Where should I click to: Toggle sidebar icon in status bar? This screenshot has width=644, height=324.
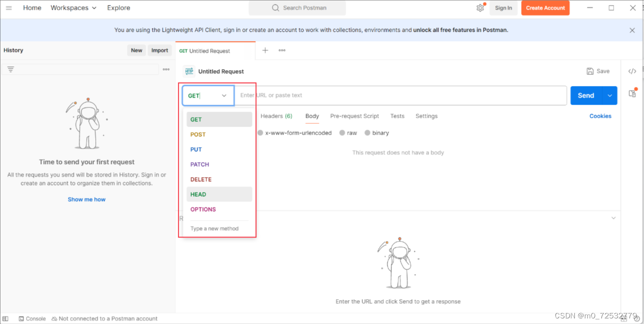pyautogui.click(x=6, y=319)
